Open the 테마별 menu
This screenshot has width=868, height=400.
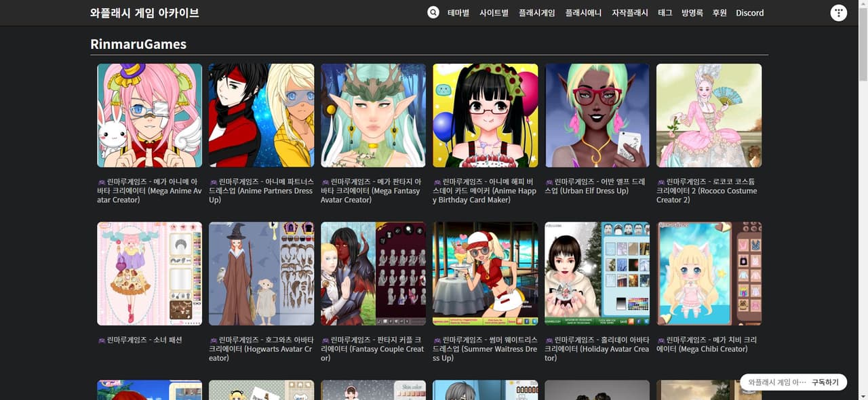point(458,13)
